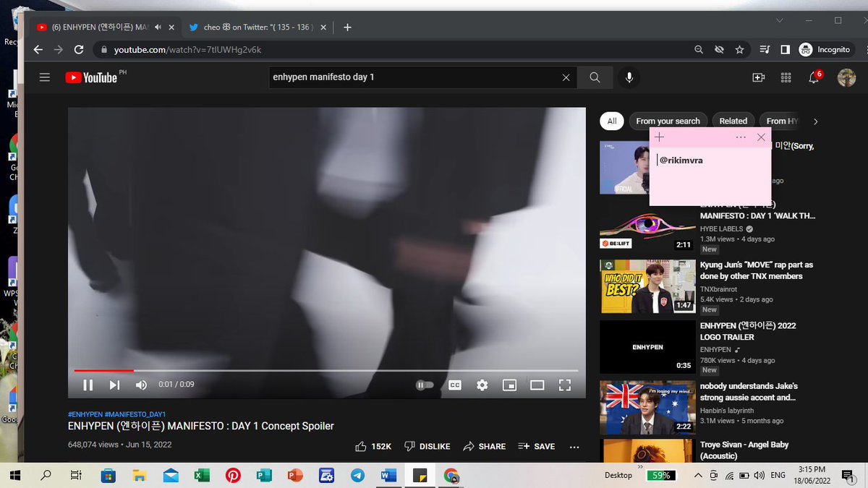Select the Related chip
Screen dimensions: 868x488
coord(733,121)
